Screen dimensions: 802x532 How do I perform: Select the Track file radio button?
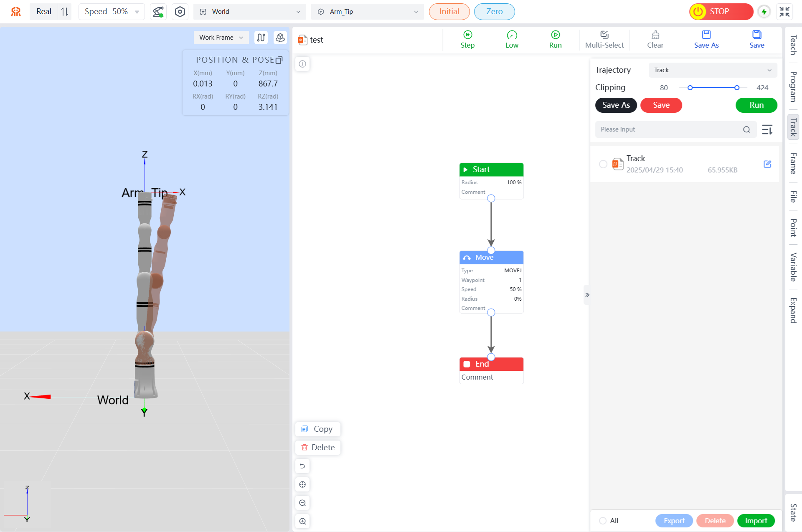603,164
